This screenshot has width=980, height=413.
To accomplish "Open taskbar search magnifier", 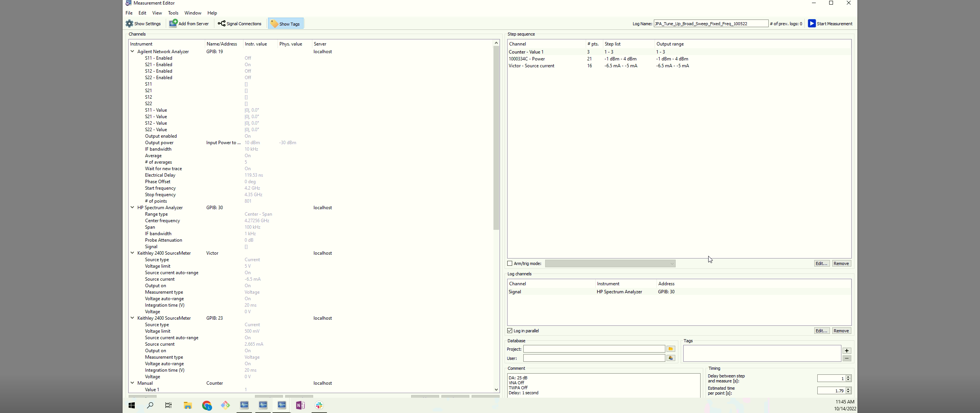I will pyautogui.click(x=150, y=405).
